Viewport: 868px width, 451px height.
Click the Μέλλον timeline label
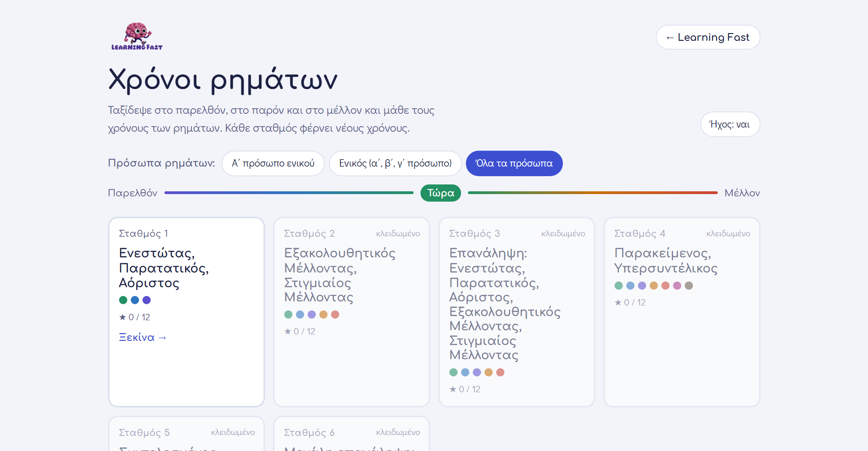(x=742, y=193)
